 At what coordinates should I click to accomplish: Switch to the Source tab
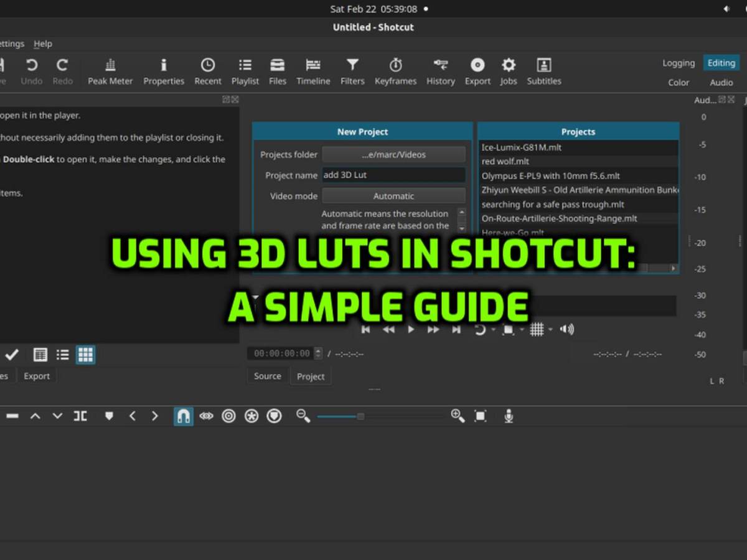tap(268, 376)
